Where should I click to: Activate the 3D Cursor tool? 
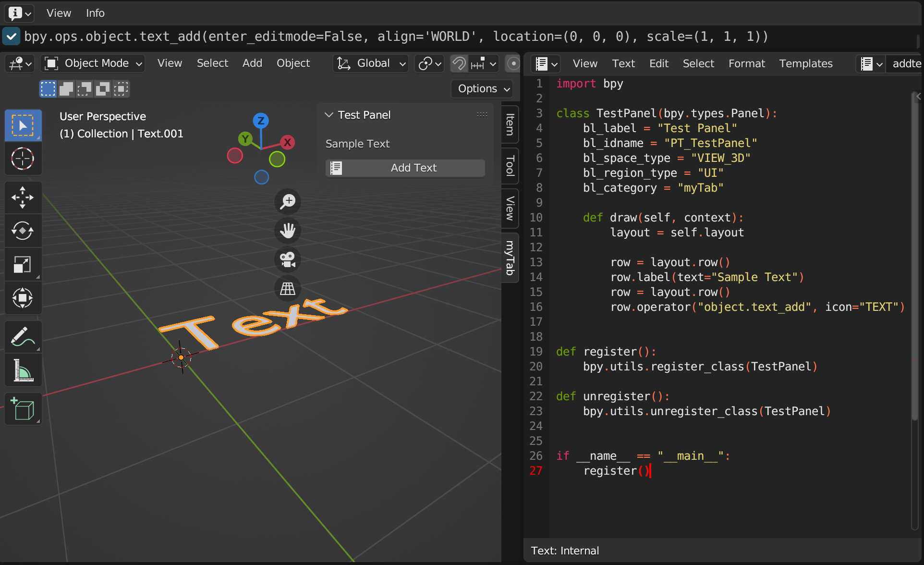23,159
